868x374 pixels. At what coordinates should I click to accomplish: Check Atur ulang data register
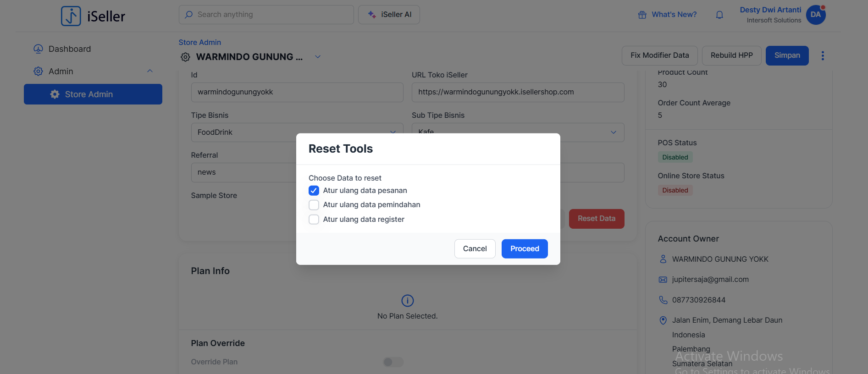coord(314,220)
